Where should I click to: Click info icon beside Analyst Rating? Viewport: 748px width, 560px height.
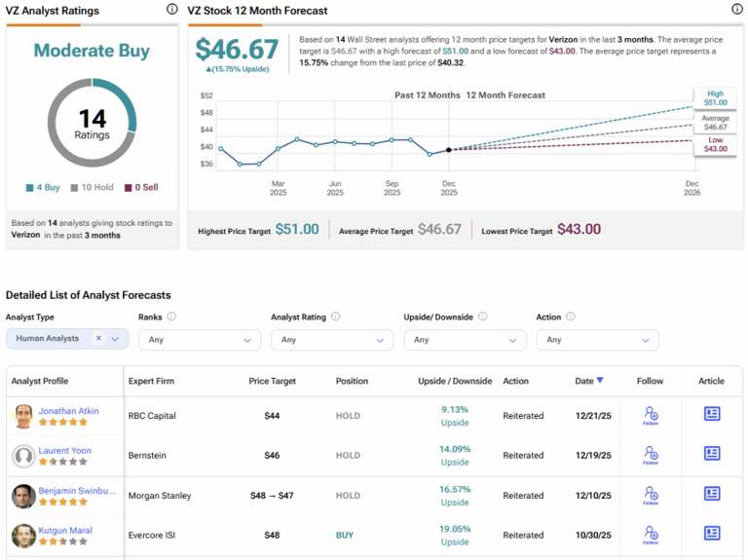(336, 317)
